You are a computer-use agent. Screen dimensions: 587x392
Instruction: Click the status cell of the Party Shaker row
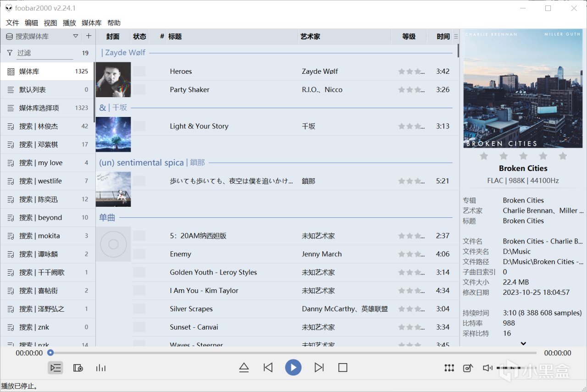click(139, 89)
